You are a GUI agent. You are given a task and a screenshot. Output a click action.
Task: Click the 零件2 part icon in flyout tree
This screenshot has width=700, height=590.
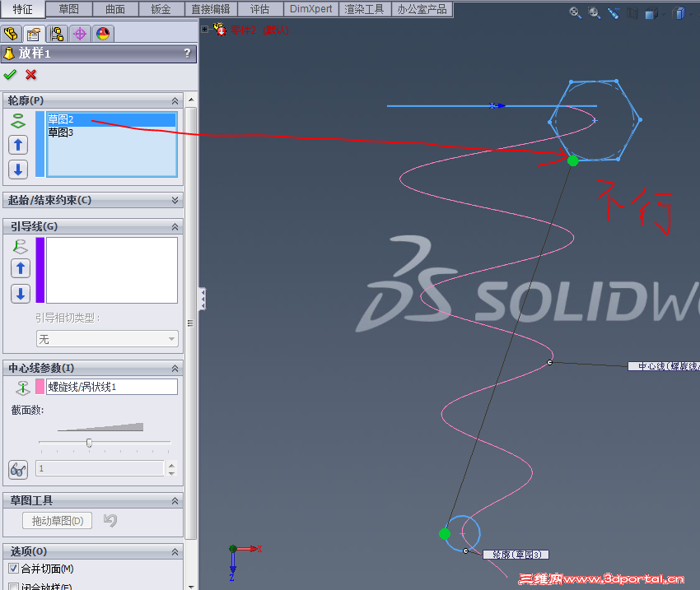[x=220, y=30]
